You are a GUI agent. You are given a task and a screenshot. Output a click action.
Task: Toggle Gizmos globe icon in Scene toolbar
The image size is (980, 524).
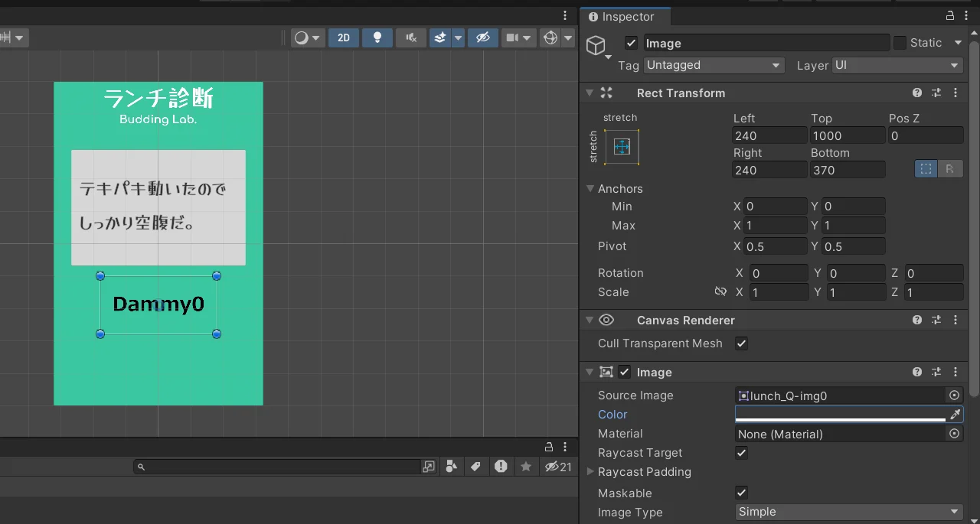(550, 37)
